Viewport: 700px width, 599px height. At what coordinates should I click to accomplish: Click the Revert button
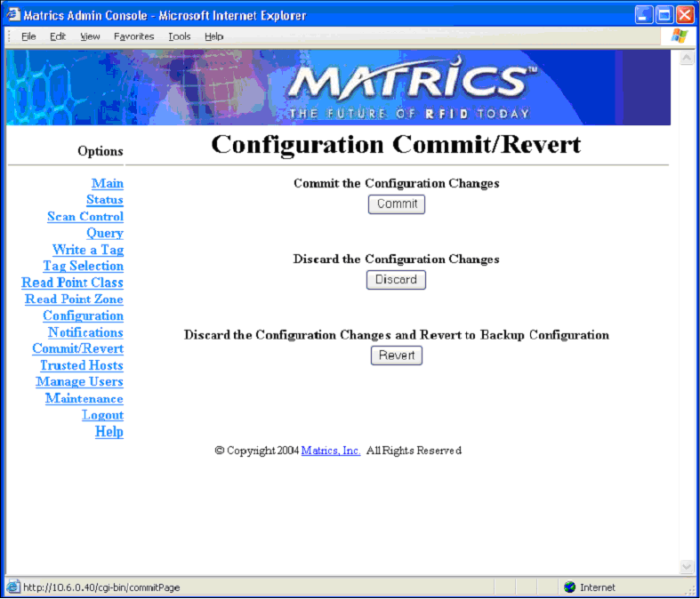(x=397, y=355)
